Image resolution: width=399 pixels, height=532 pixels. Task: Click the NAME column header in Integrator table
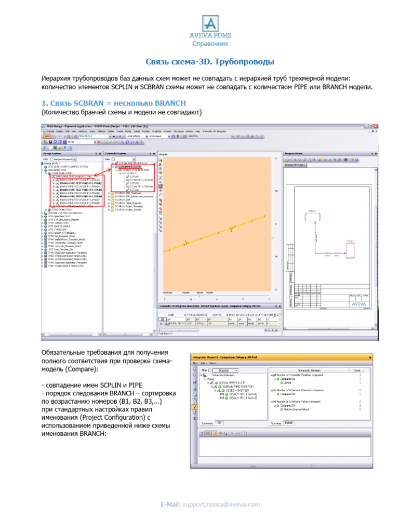(x=171, y=315)
